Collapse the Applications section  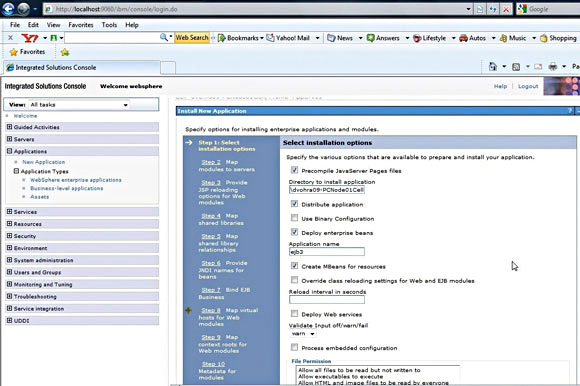[10, 151]
